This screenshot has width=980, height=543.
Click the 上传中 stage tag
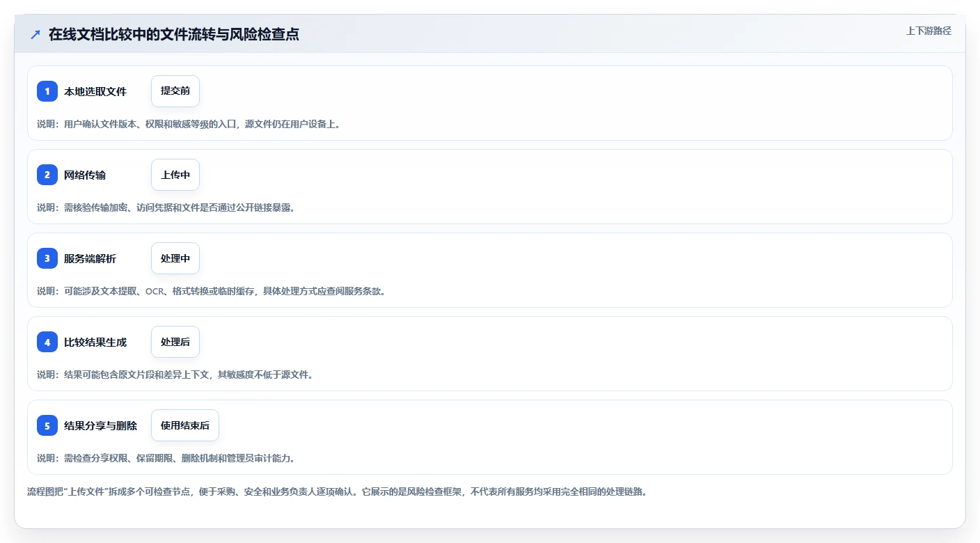coord(175,175)
